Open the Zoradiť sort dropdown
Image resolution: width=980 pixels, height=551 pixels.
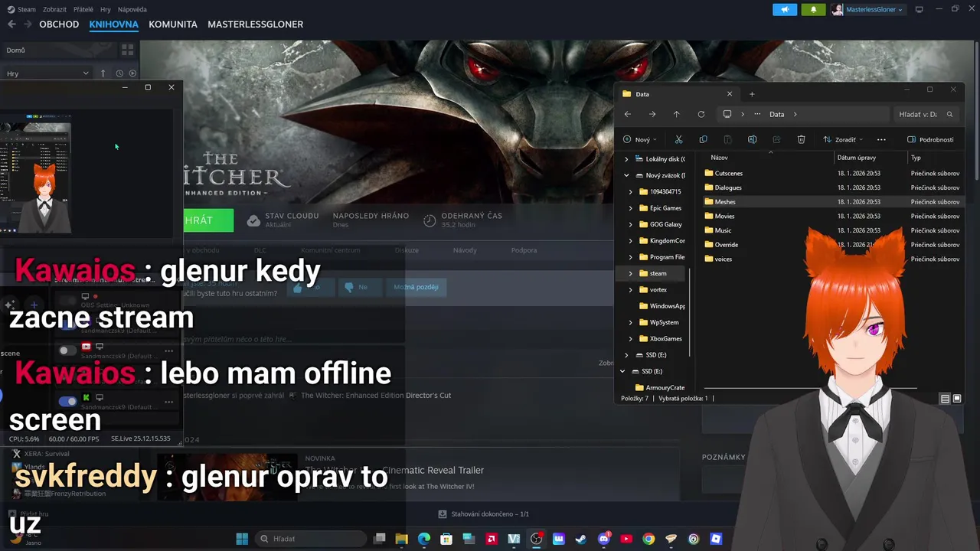pyautogui.click(x=843, y=139)
